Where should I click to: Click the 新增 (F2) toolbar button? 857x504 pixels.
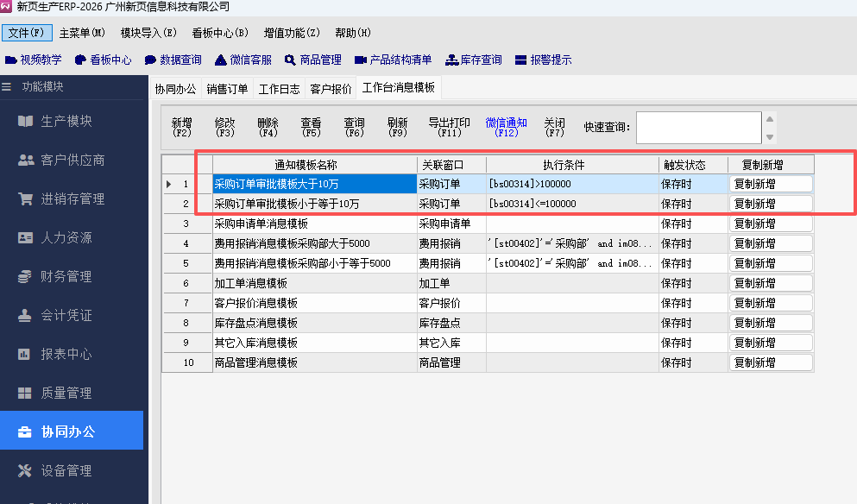click(x=182, y=127)
